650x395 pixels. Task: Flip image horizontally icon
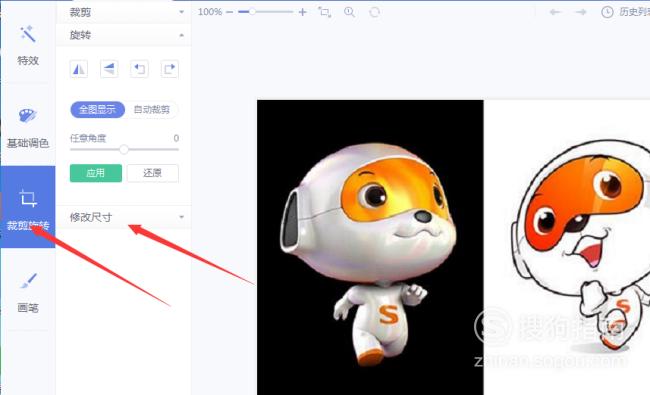coord(79,69)
